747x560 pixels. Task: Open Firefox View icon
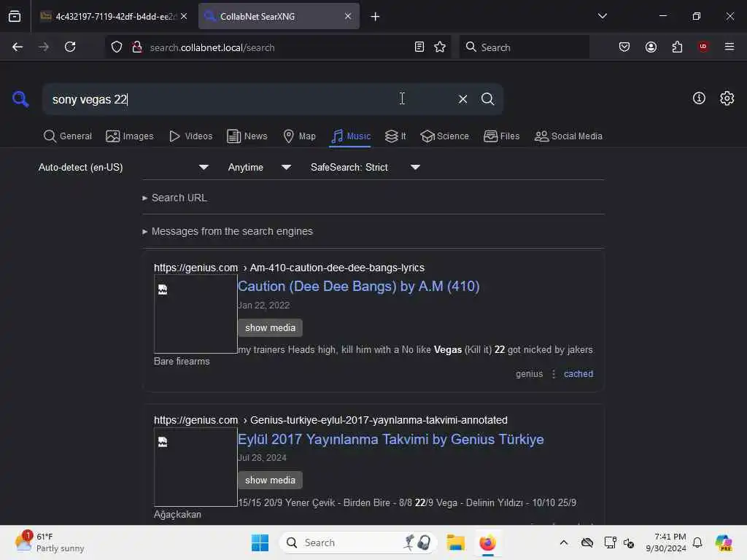15,16
